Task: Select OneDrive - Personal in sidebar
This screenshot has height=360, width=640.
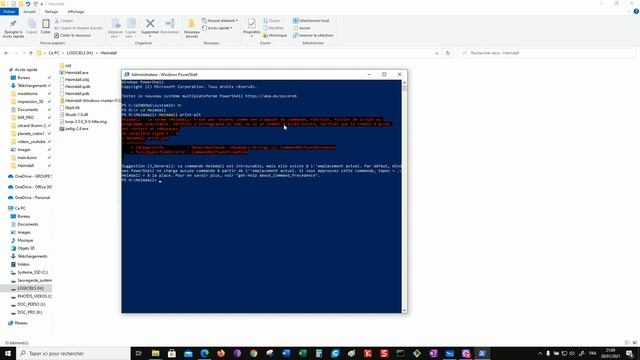Action: point(29,198)
